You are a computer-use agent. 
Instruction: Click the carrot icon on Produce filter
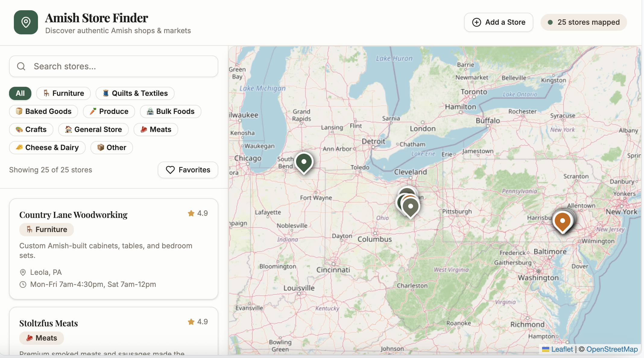tap(93, 111)
